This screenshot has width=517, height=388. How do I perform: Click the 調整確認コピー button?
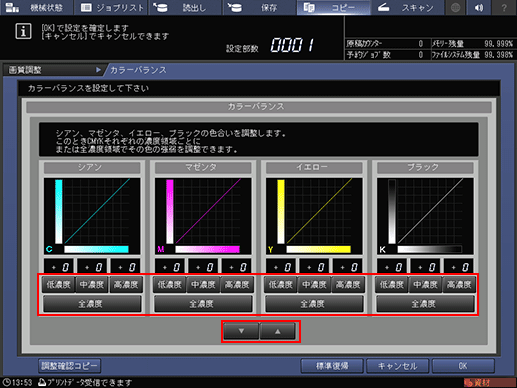69,366
